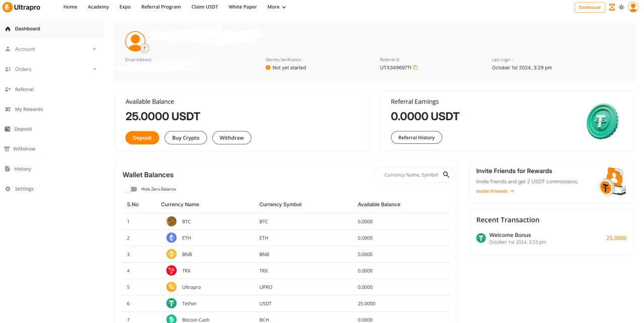The height and width of the screenshot is (323, 644).
Task: Click the orange scan icon next to Dashboard button
Action: [x=612, y=7]
